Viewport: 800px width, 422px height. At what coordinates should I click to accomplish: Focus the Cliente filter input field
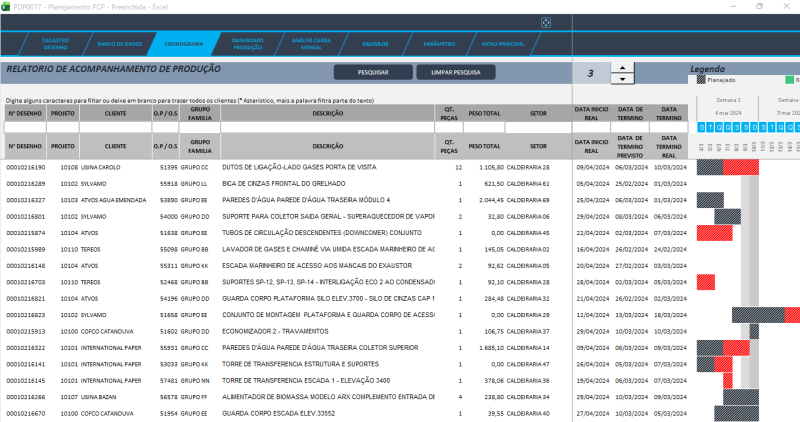[114, 128]
